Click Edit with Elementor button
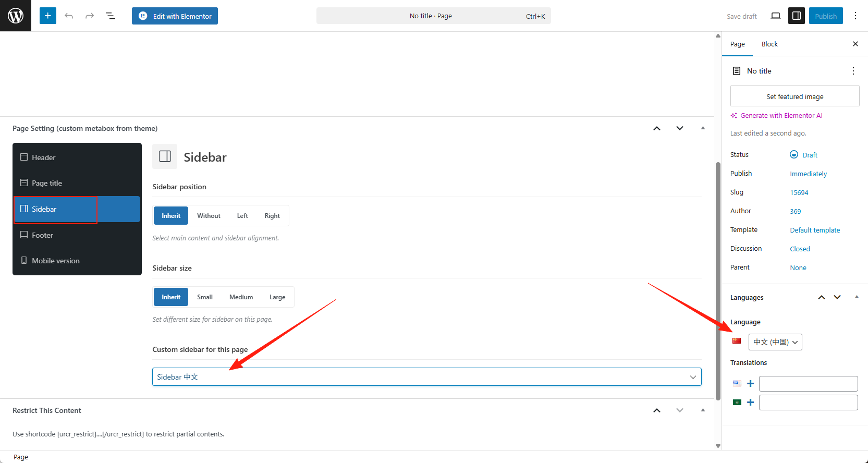Viewport: 868px width, 463px height. (x=175, y=16)
